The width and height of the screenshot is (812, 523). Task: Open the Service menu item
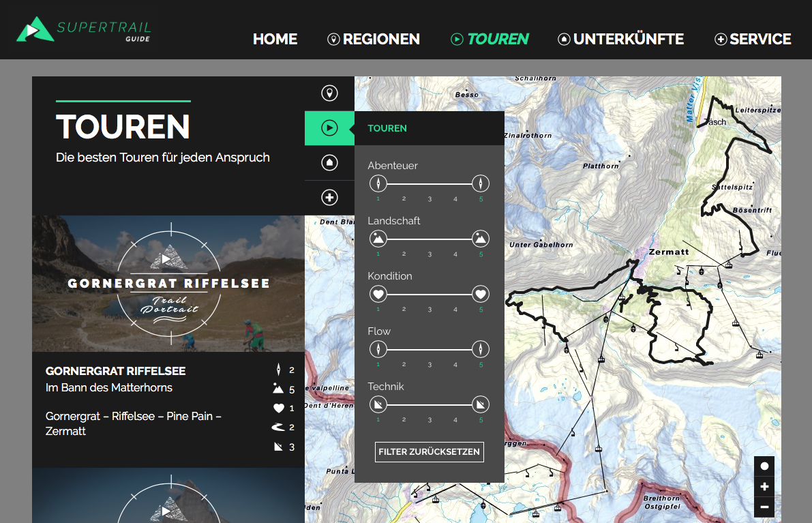coord(753,39)
